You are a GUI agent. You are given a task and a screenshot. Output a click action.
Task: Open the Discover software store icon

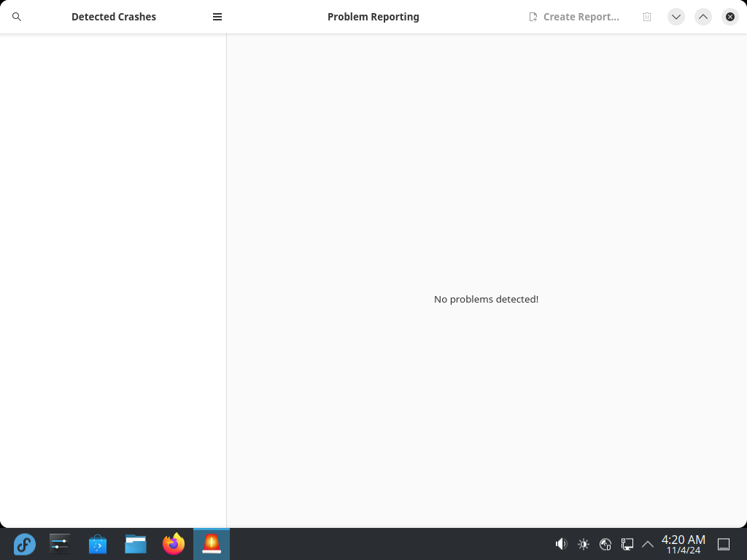(x=98, y=544)
